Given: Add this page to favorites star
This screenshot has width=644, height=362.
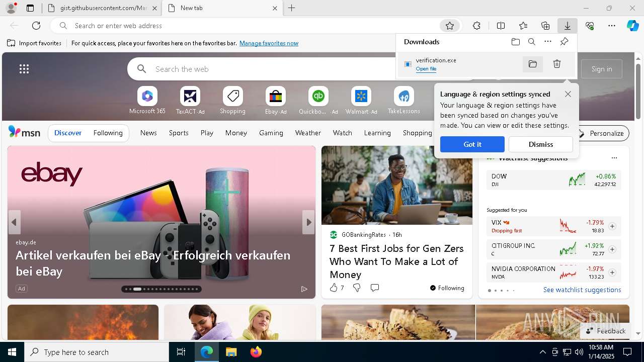Looking at the screenshot, I should [x=450, y=26].
